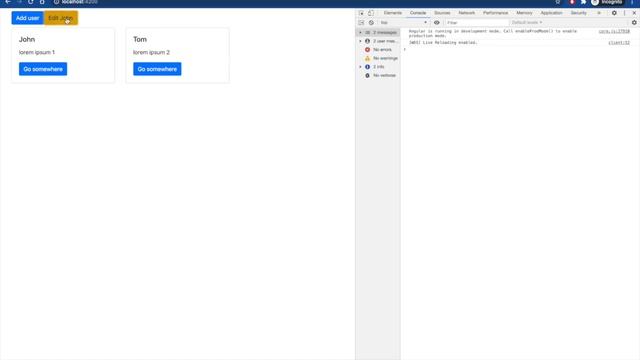Reload the page with the refresh icon

pyautogui.click(x=31, y=2)
